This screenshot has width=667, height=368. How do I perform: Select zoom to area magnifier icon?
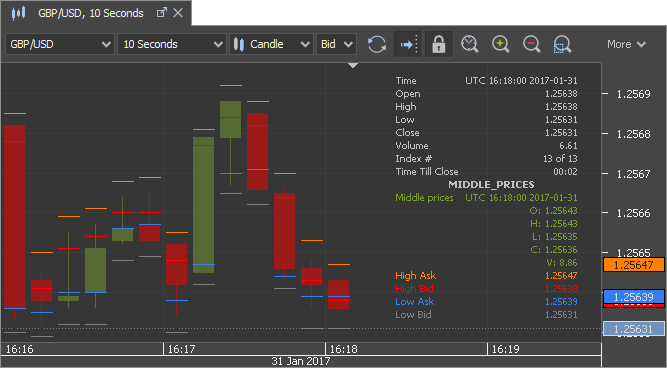pyautogui.click(x=562, y=44)
